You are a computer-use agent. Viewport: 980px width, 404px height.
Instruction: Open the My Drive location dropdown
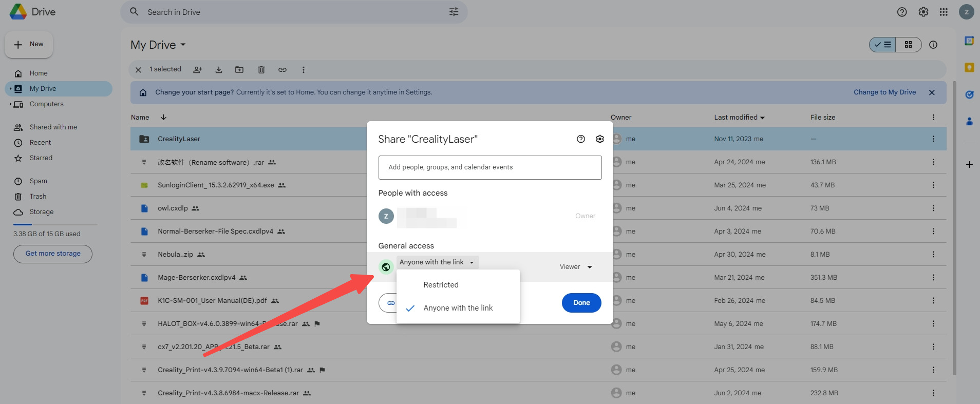(158, 45)
